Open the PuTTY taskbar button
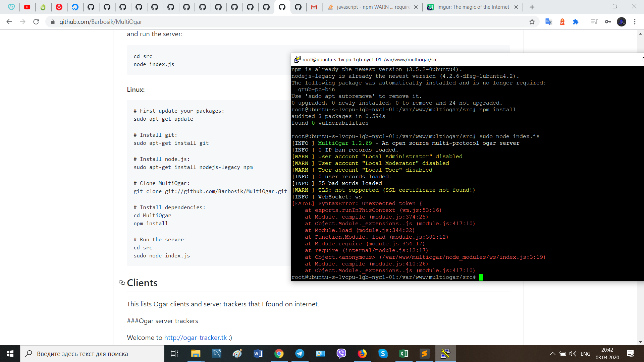 [x=445, y=354]
